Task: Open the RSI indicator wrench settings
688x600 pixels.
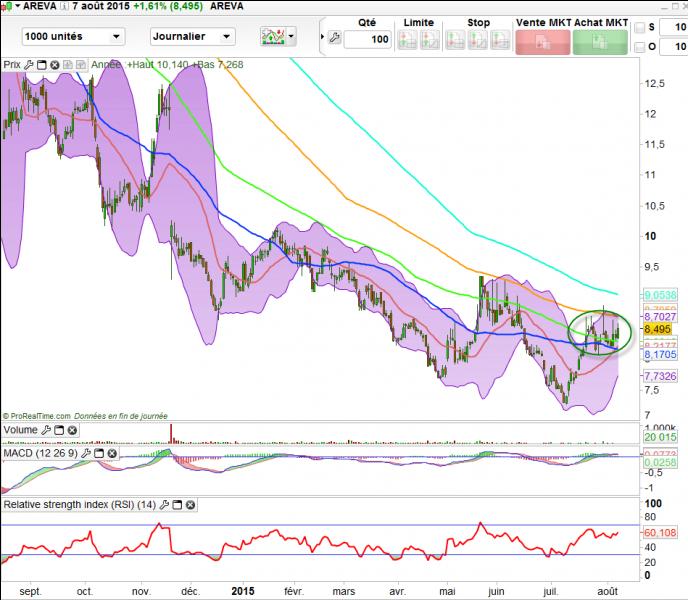Action: coord(164,505)
